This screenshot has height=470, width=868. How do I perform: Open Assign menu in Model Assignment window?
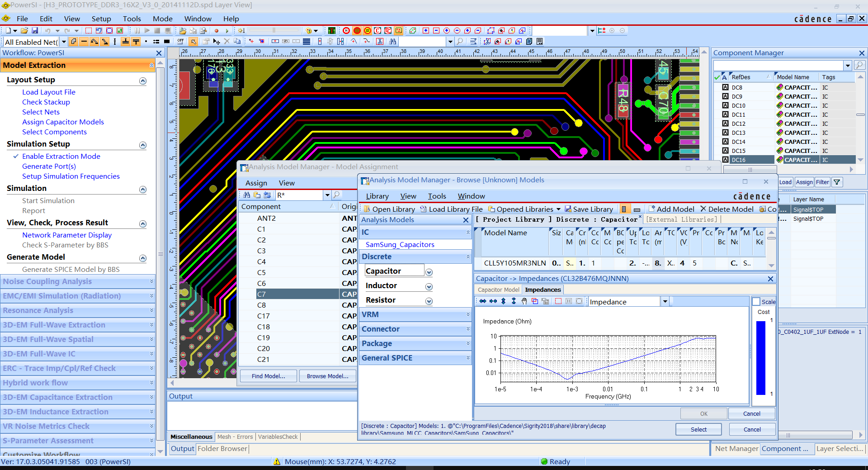pyautogui.click(x=256, y=183)
